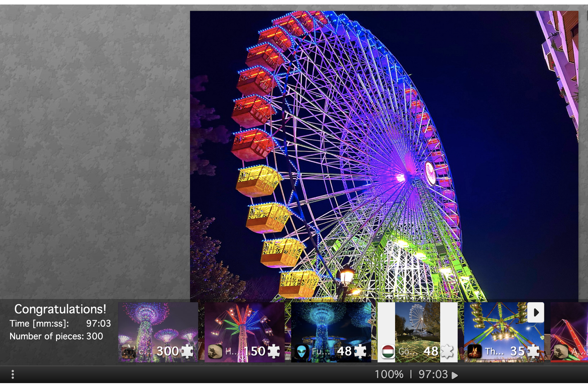Click the Time [mm:ss] label

point(39,323)
